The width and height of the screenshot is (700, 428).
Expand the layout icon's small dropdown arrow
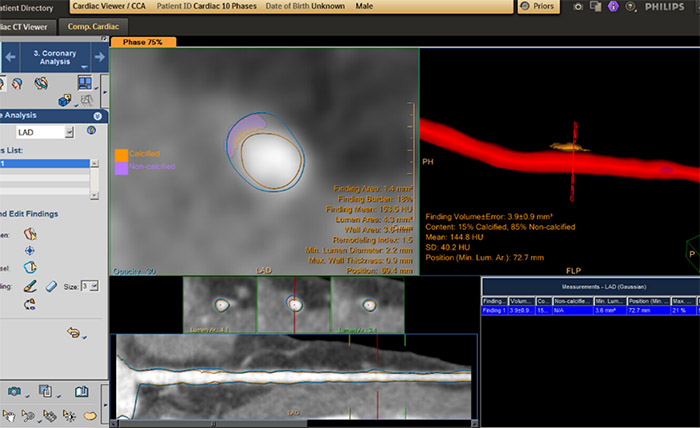(x=96, y=88)
